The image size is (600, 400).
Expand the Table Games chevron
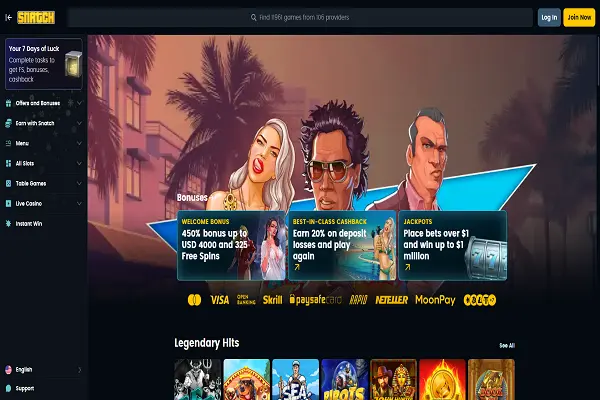79,183
